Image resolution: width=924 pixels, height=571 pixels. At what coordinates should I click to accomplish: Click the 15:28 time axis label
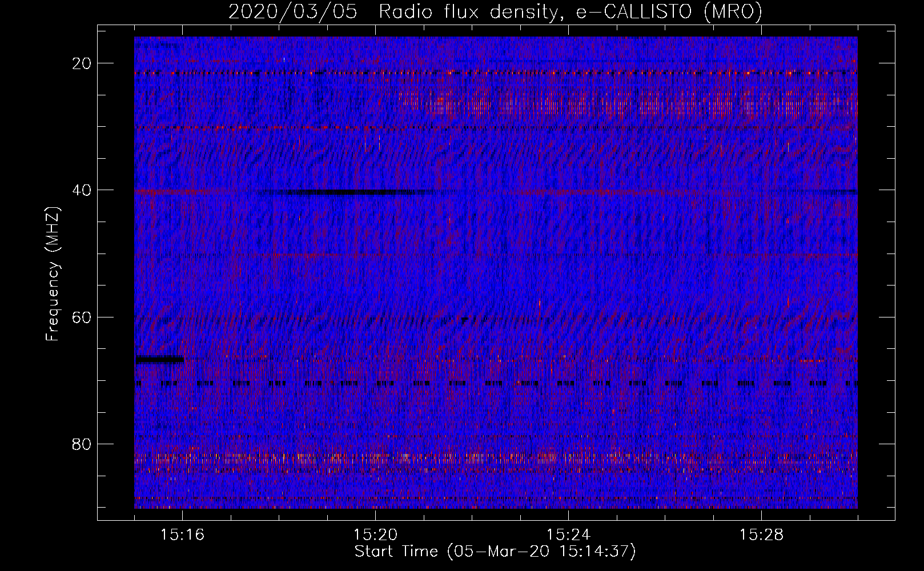761,535
